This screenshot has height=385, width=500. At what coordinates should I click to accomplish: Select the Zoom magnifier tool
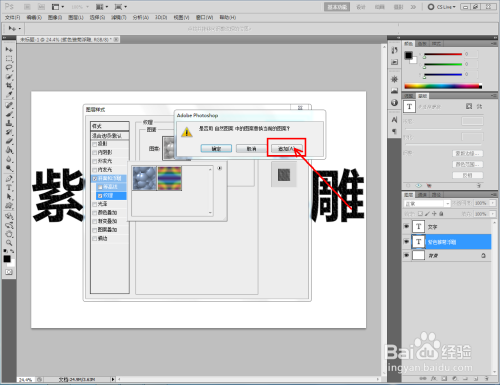tap(9, 242)
